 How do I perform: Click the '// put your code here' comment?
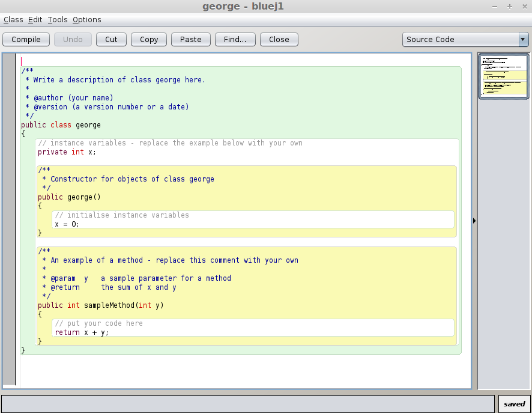click(98, 323)
